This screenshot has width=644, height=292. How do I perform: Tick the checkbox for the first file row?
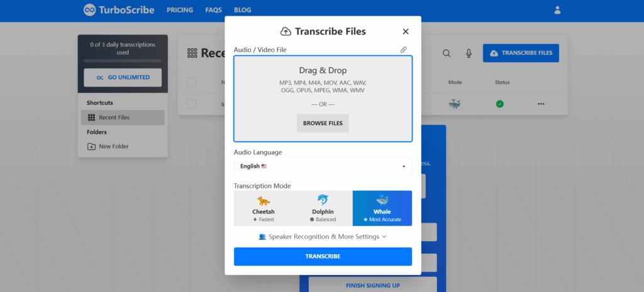[191, 104]
